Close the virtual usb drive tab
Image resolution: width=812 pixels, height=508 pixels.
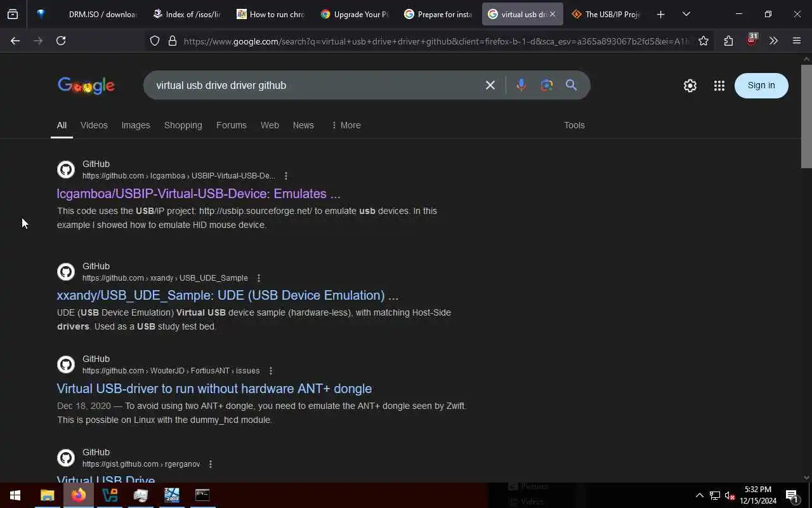pyautogui.click(x=552, y=14)
